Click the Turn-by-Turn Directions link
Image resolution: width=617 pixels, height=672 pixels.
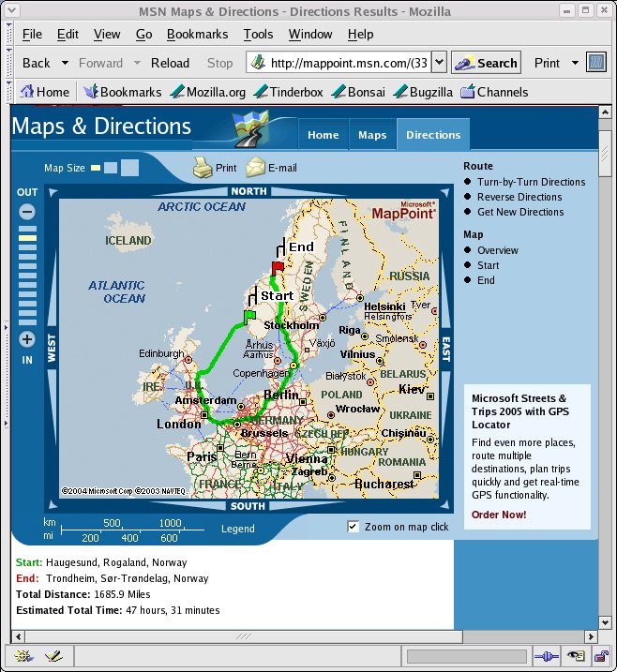pos(532,182)
